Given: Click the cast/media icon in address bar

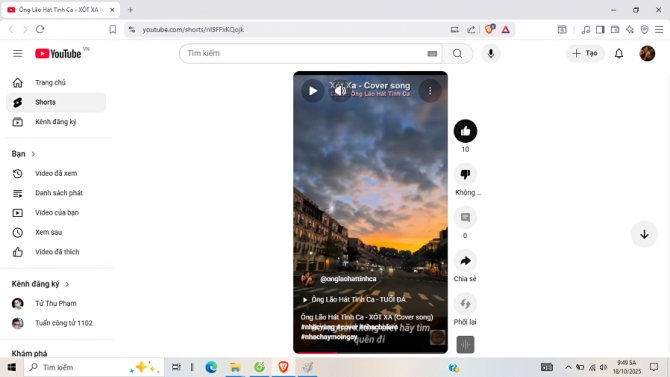Looking at the screenshot, I should [x=454, y=29].
